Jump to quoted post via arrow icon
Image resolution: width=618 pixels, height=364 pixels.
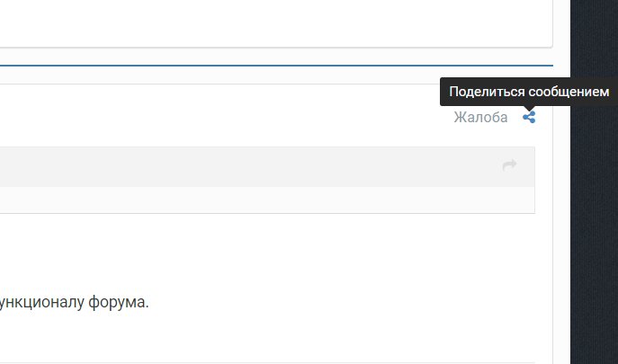coord(510,165)
